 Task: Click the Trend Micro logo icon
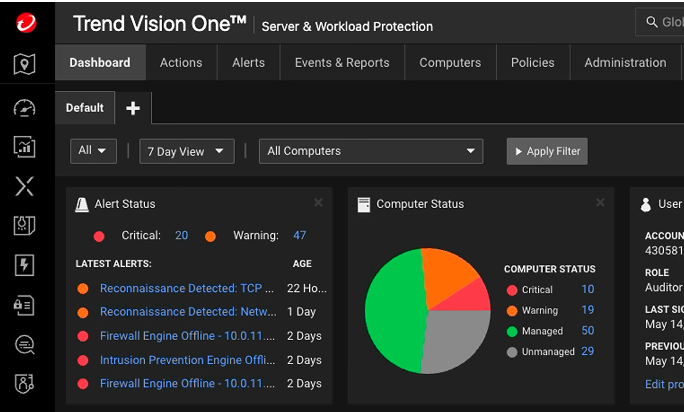[25, 24]
